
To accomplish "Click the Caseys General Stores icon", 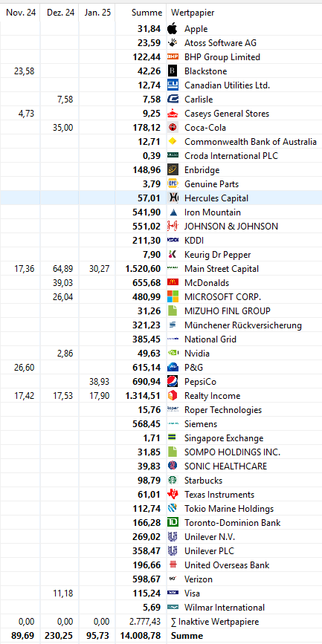I will [x=173, y=114].
